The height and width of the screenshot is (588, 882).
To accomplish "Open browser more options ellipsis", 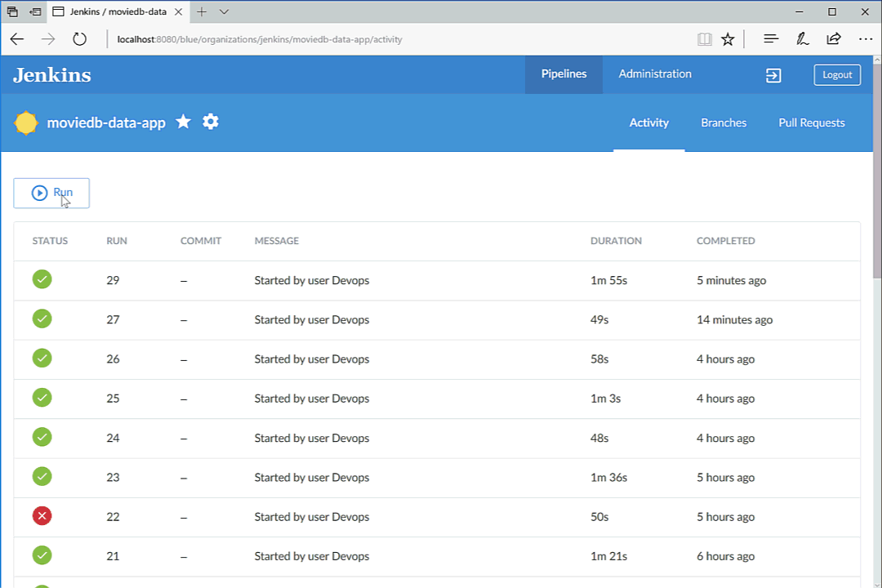I will pos(865,39).
